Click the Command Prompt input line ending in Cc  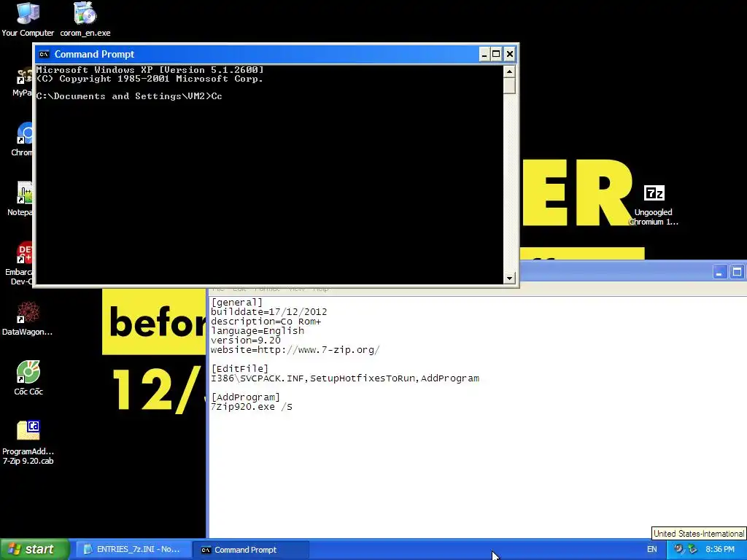tap(129, 96)
